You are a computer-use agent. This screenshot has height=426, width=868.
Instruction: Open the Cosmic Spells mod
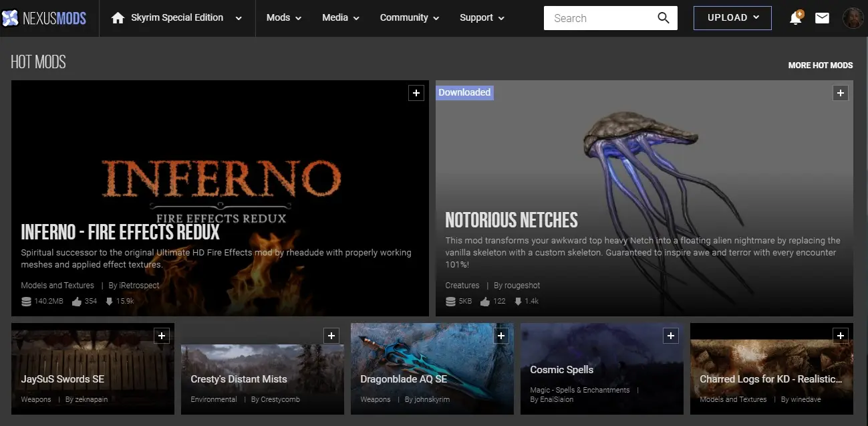pos(561,370)
